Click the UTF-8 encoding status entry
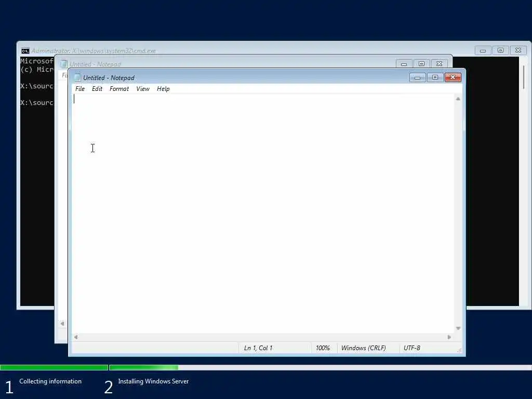The height and width of the screenshot is (399, 532). pos(412,348)
